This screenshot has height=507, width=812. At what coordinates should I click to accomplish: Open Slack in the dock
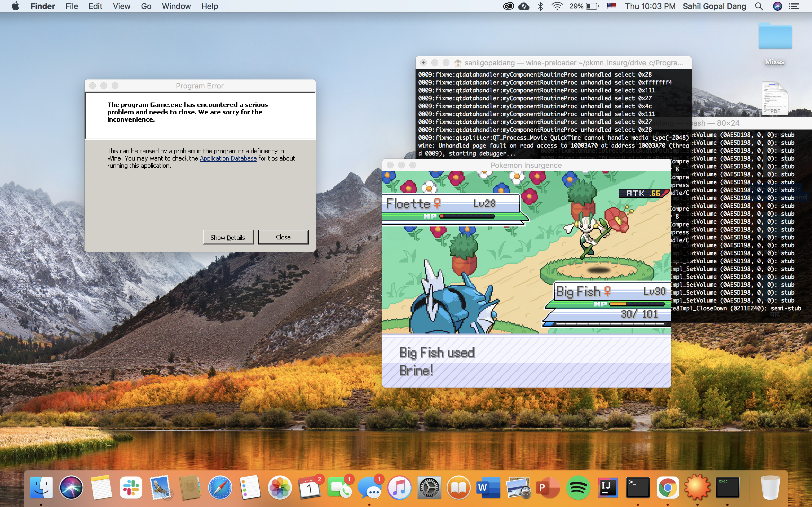coord(131,487)
